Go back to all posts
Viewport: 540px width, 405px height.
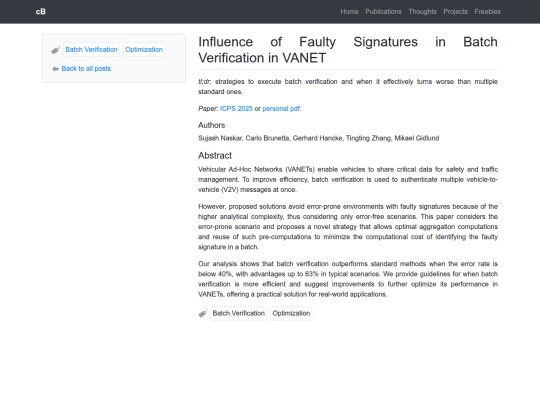point(86,69)
